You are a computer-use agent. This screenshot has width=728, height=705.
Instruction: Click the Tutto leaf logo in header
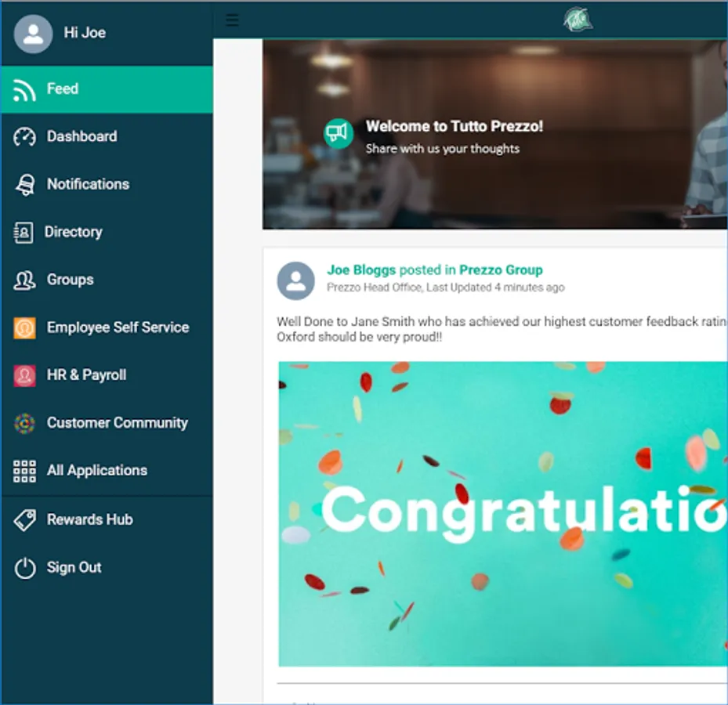tap(577, 20)
